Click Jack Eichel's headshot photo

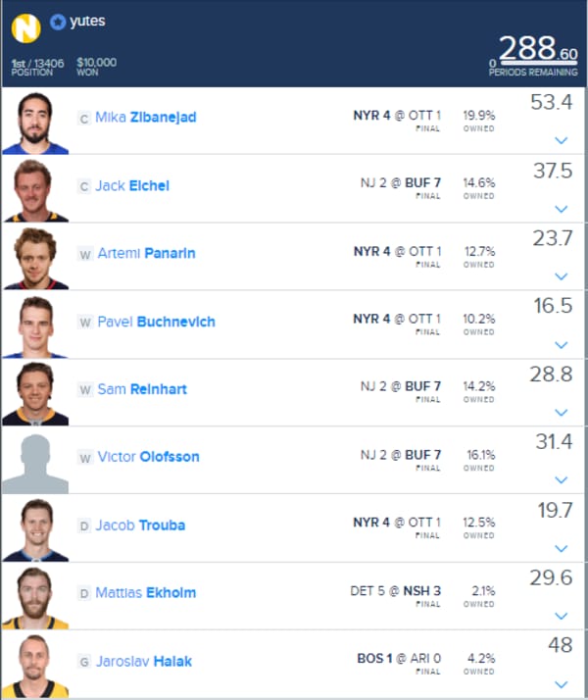click(35, 190)
